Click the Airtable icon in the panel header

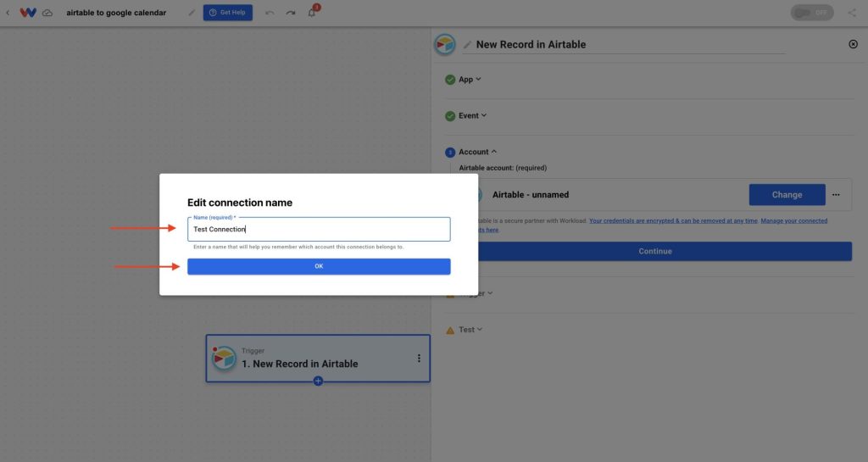click(444, 44)
